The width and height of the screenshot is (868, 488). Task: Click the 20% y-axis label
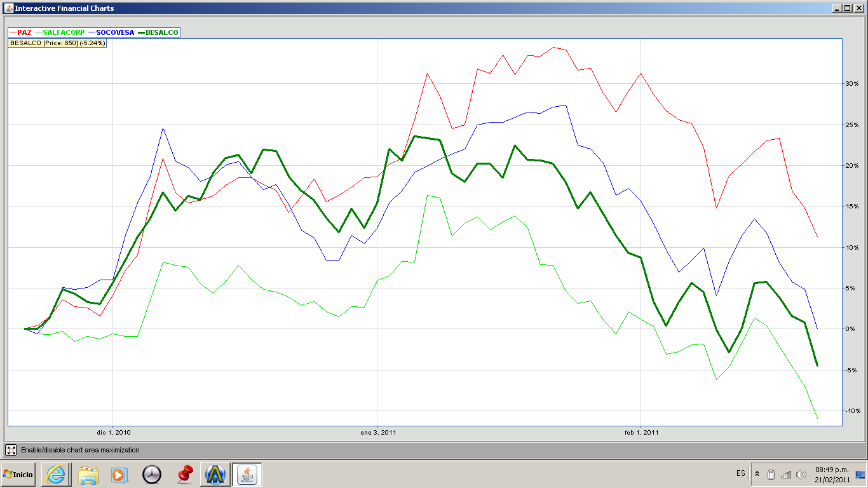point(852,166)
